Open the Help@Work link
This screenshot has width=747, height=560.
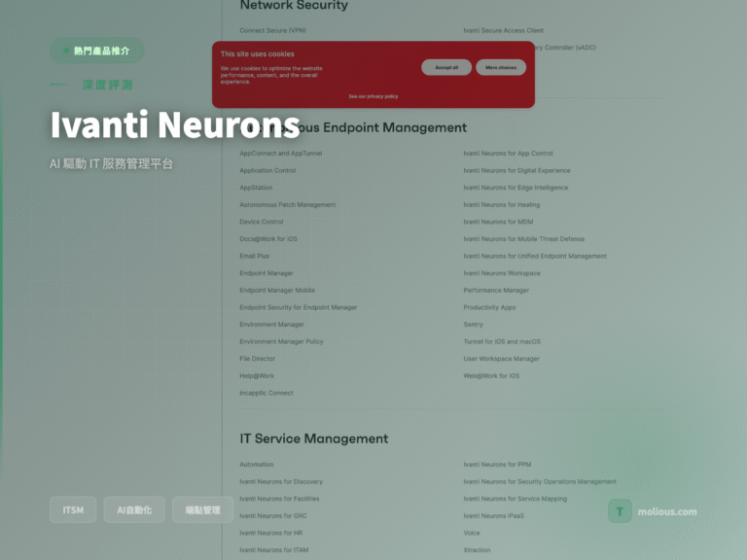[257, 376]
